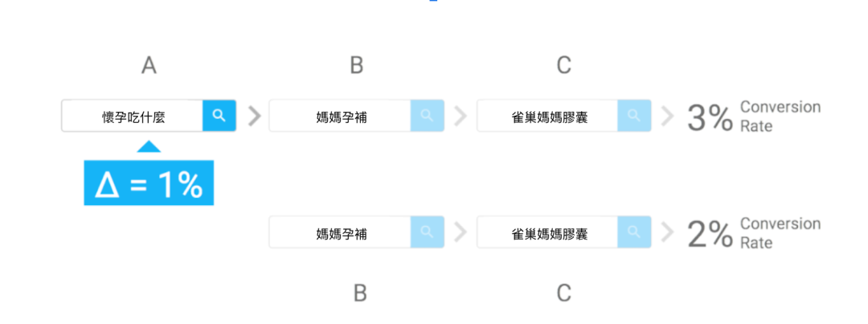Click the chevron arrow before 2%

point(667,233)
